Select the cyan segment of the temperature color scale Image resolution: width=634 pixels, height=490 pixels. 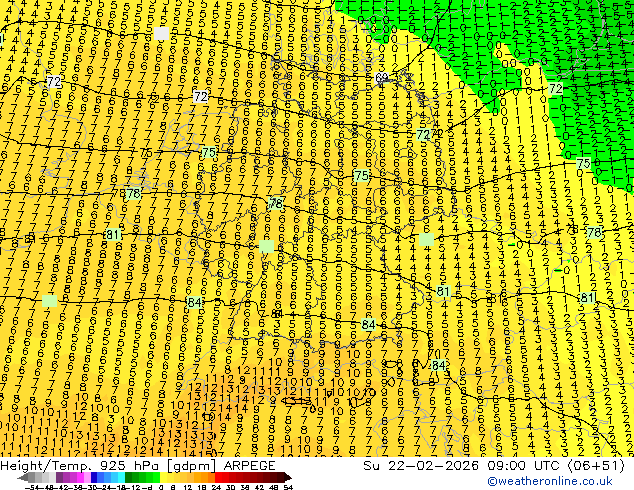pos(121,477)
